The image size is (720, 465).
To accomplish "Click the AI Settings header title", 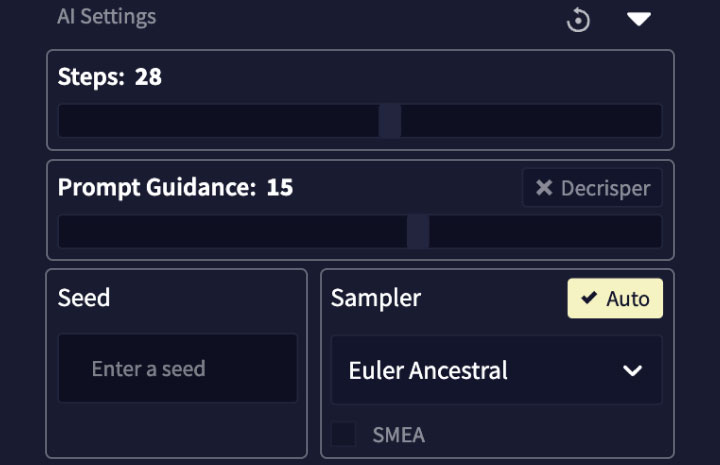I will coord(106,17).
